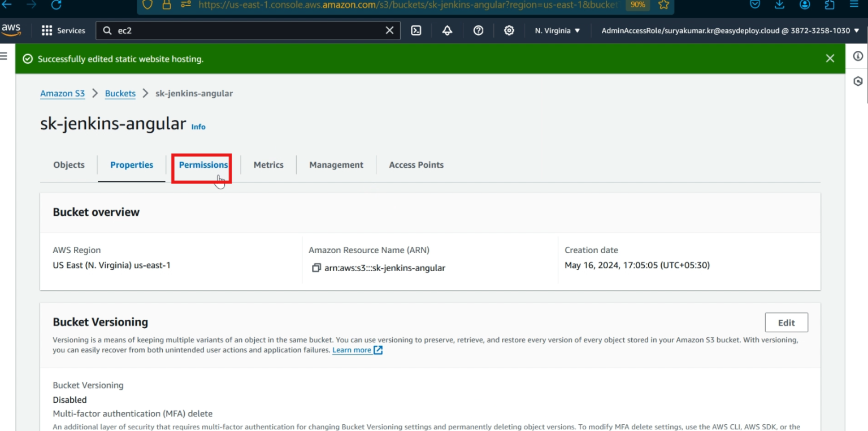This screenshot has height=431, width=868.
Task: View notifications via the bell icon
Action: 447,31
